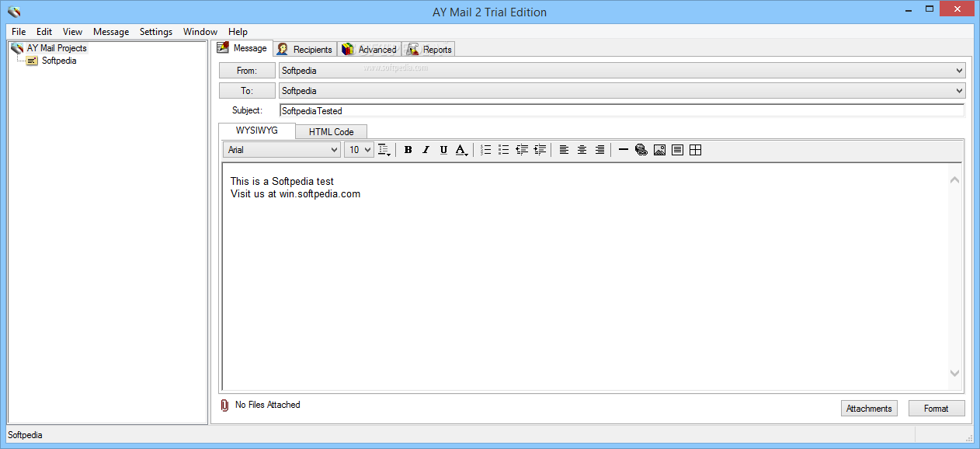Switch to the Reports tab
This screenshot has width=980, height=449.
tap(429, 49)
